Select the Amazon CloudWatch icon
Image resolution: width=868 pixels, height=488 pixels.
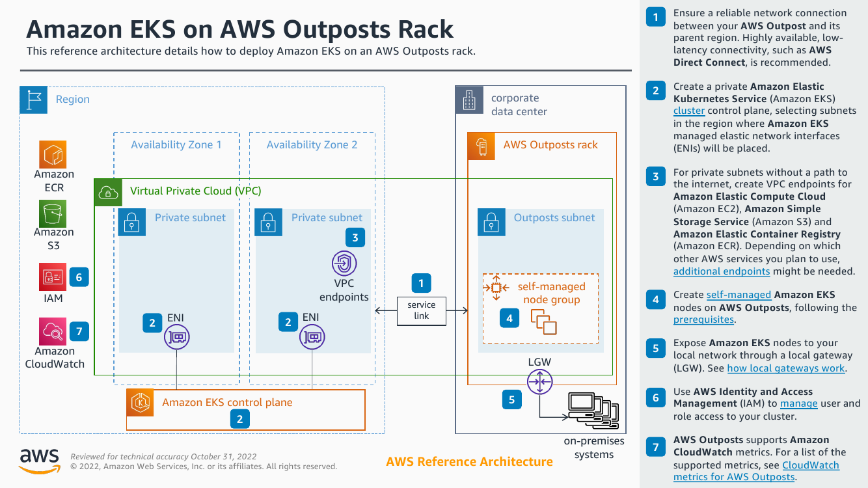click(x=52, y=331)
